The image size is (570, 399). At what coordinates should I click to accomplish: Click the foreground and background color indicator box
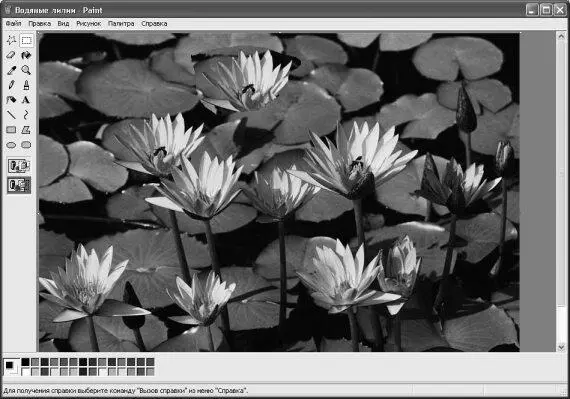11,367
